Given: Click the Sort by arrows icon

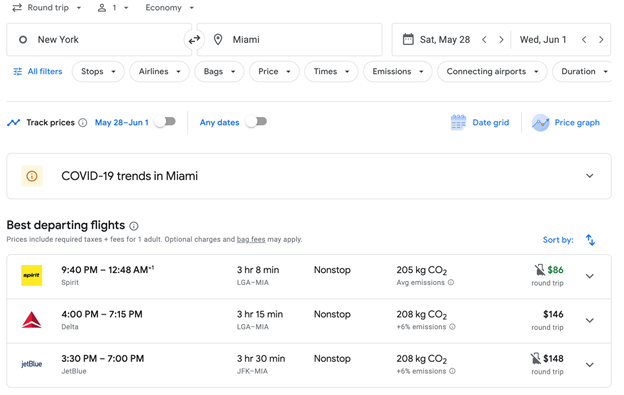Looking at the screenshot, I should click(x=590, y=240).
